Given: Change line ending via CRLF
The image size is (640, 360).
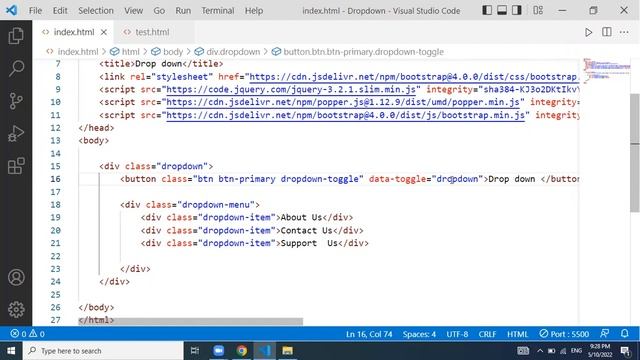Looking at the screenshot, I should (487, 334).
